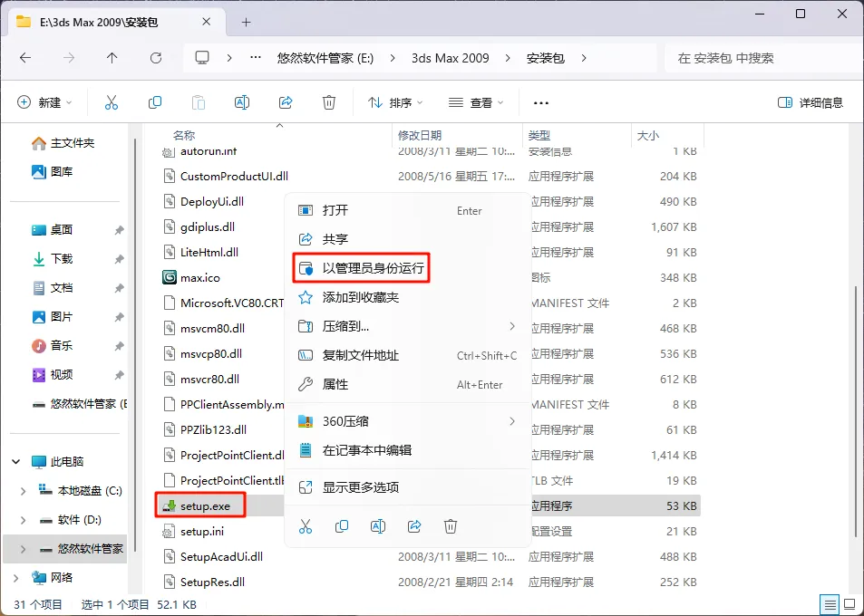Viewport: 864px width, 616px height.
Task: Open 桌面 in the sidebar
Action: (x=53, y=229)
